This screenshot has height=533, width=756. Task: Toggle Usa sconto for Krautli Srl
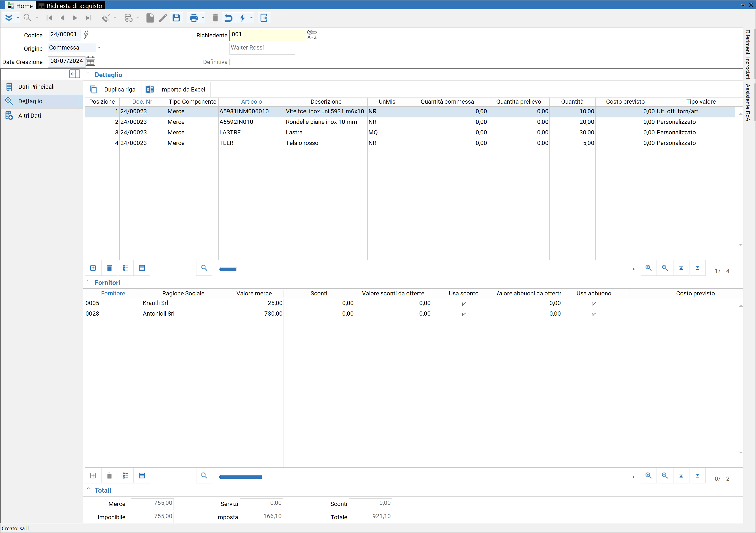[x=464, y=304]
